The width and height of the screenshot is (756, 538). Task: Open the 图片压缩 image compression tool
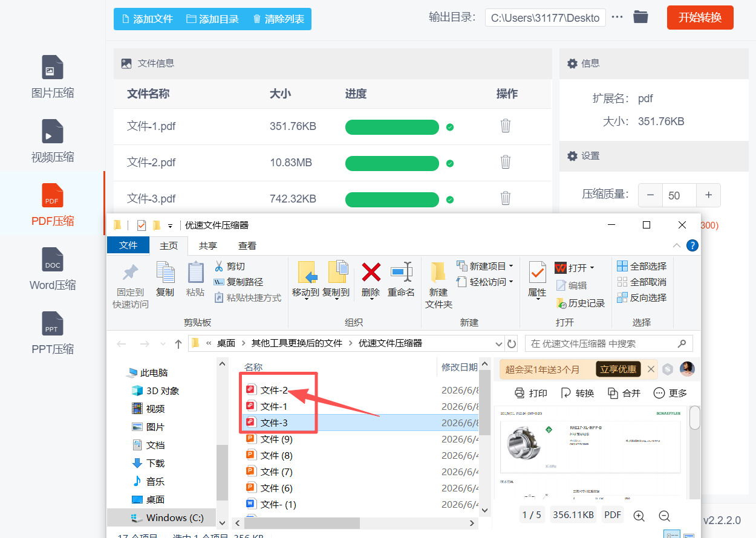[x=53, y=77]
